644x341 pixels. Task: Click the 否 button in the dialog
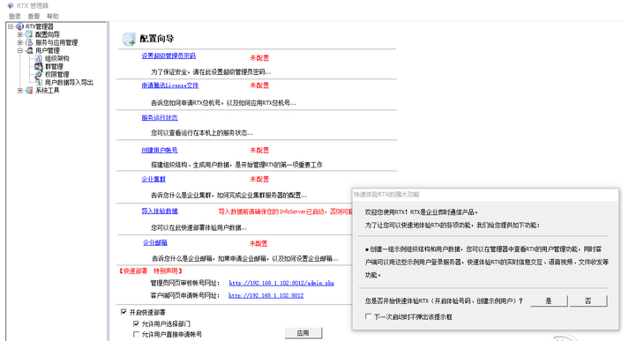coord(588,300)
